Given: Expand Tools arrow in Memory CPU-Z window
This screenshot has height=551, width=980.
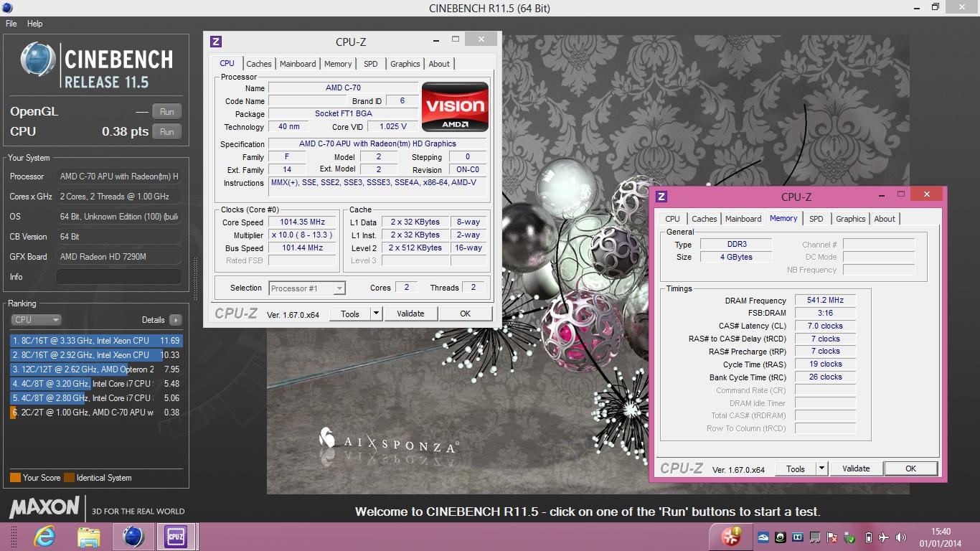Looking at the screenshot, I should (x=821, y=468).
